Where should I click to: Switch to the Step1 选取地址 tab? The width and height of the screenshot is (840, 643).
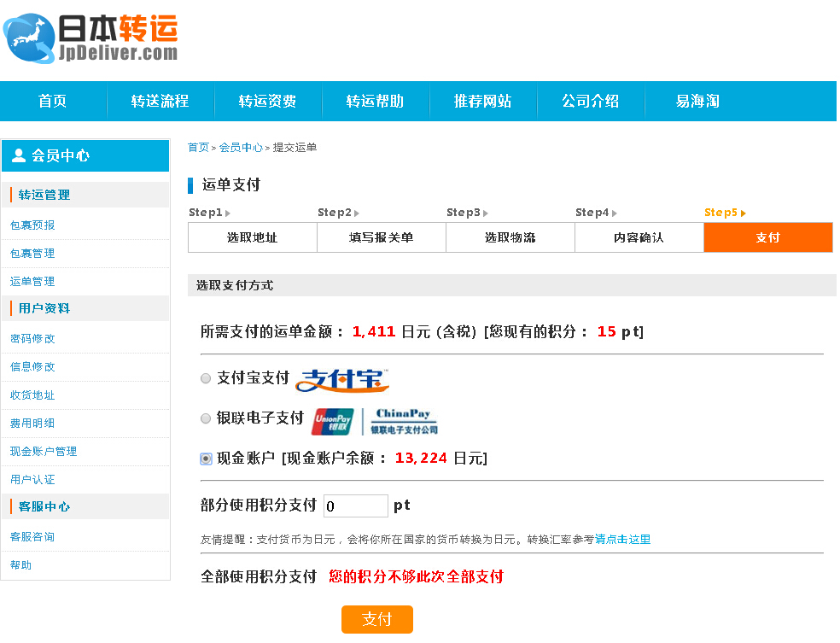pyautogui.click(x=251, y=237)
